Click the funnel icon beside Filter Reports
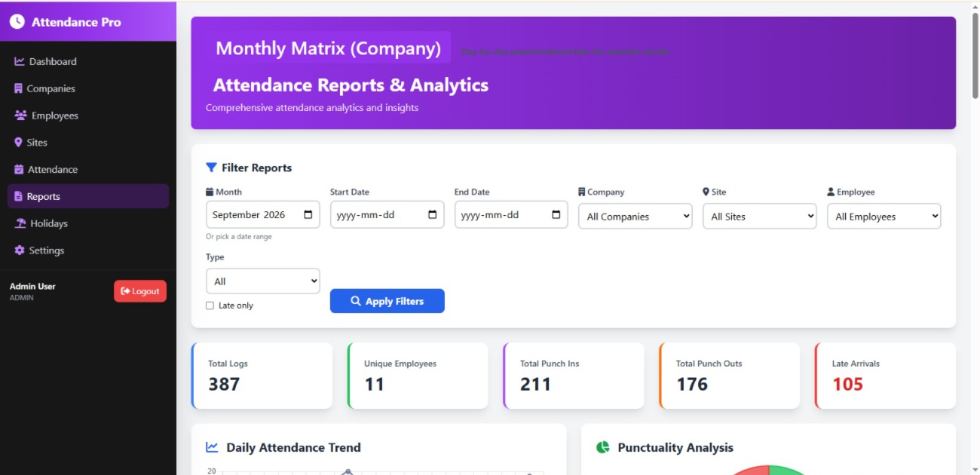 tap(211, 167)
